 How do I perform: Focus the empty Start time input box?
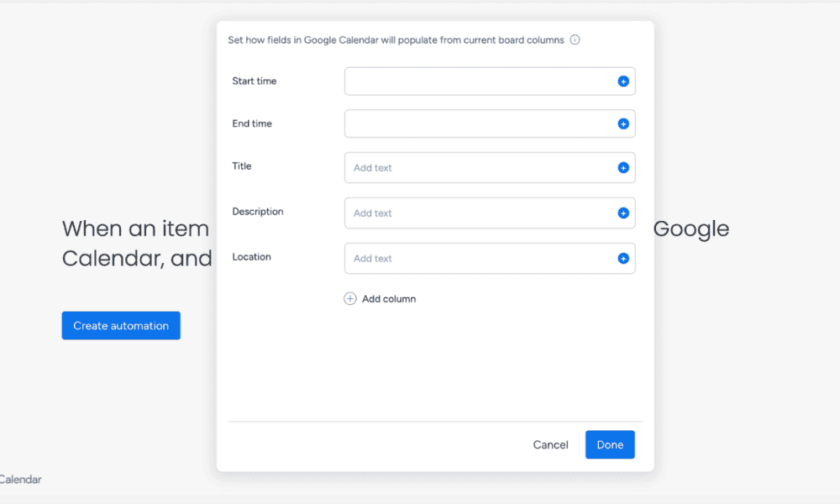click(x=479, y=81)
